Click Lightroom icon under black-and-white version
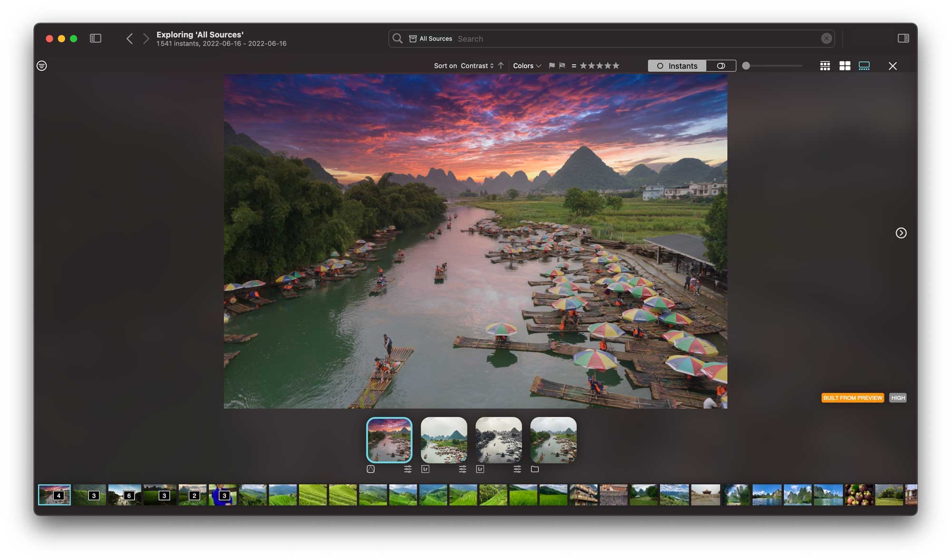 (x=480, y=469)
